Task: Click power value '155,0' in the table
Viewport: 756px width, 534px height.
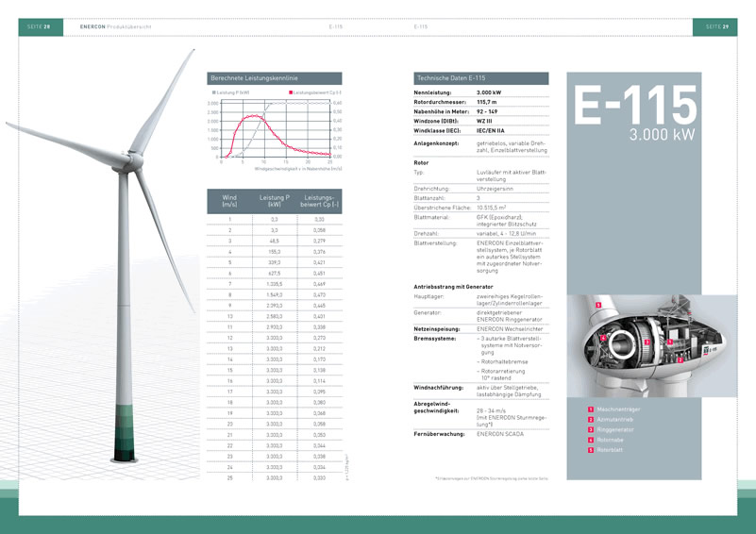Action: pyautogui.click(x=275, y=252)
